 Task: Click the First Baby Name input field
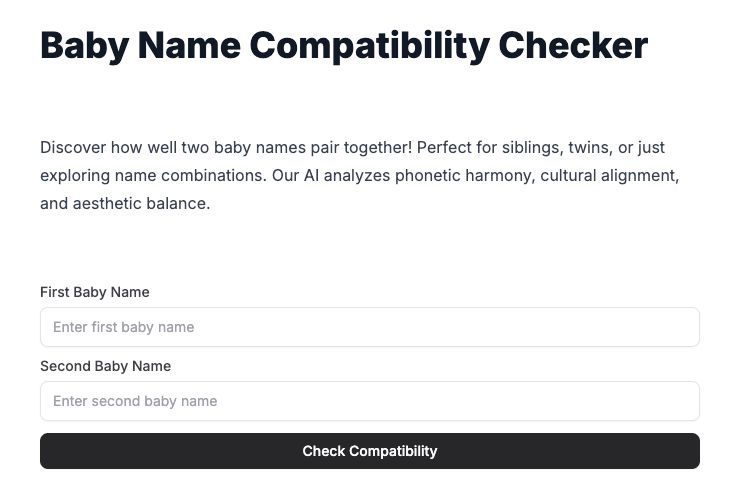point(369,327)
